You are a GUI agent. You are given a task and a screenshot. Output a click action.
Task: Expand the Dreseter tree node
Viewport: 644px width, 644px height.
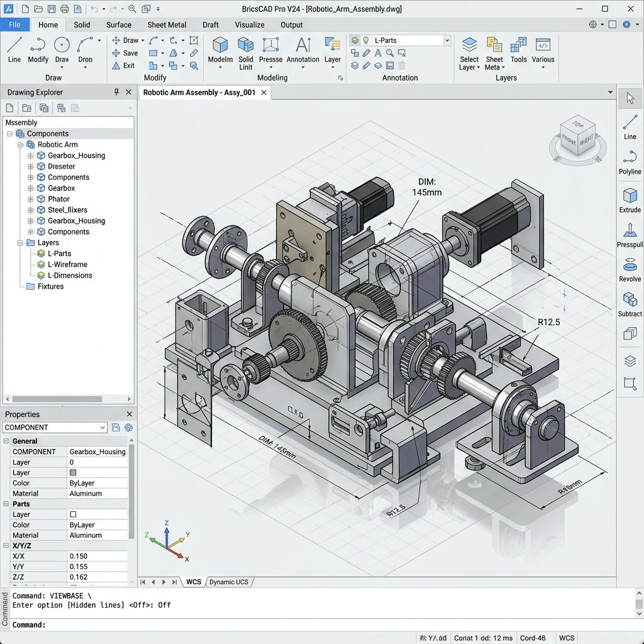click(x=30, y=166)
